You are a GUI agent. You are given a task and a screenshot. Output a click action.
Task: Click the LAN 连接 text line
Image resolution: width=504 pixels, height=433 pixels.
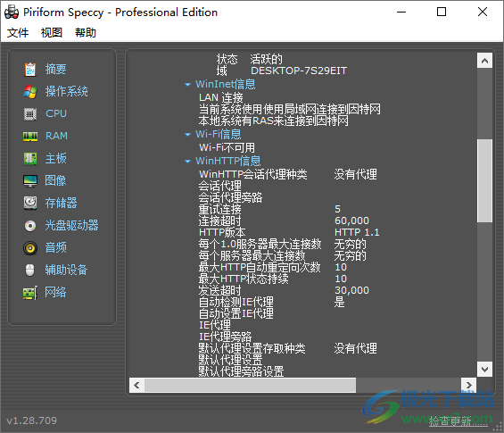221,97
